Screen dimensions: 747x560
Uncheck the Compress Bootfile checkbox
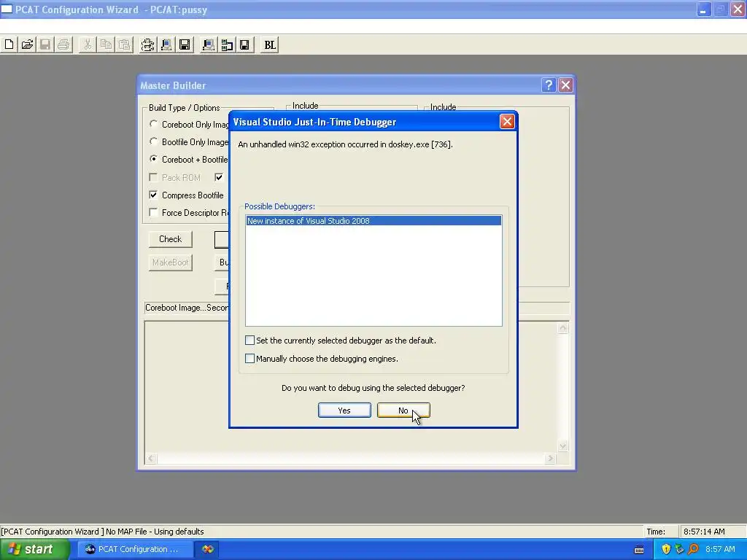153,195
